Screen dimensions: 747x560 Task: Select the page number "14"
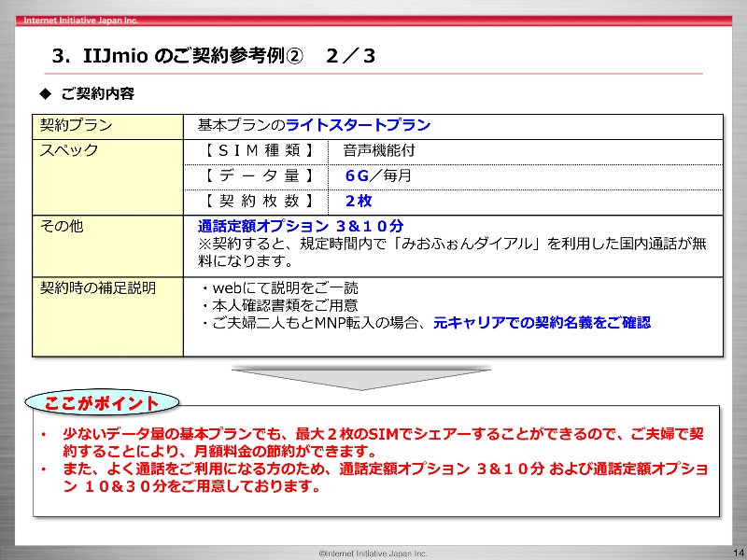point(739,553)
